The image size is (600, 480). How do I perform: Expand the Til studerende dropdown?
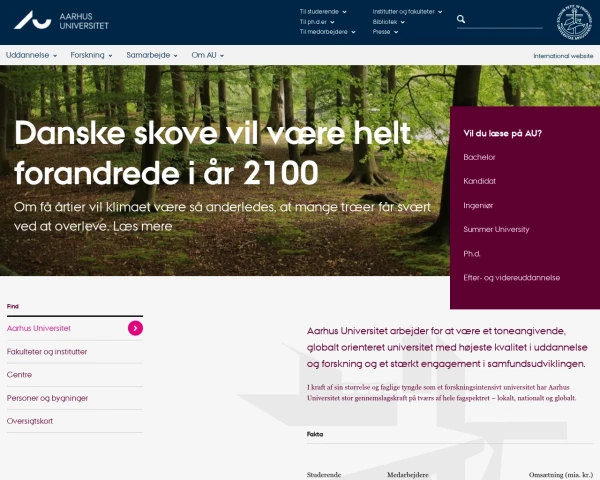coord(323,12)
